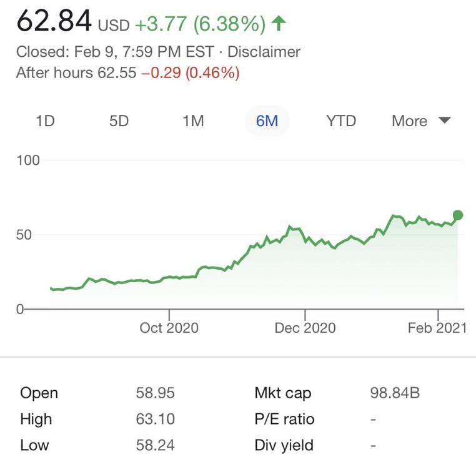Open the Disclaimer link
The height and width of the screenshot is (457, 476).
[x=264, y=52]
